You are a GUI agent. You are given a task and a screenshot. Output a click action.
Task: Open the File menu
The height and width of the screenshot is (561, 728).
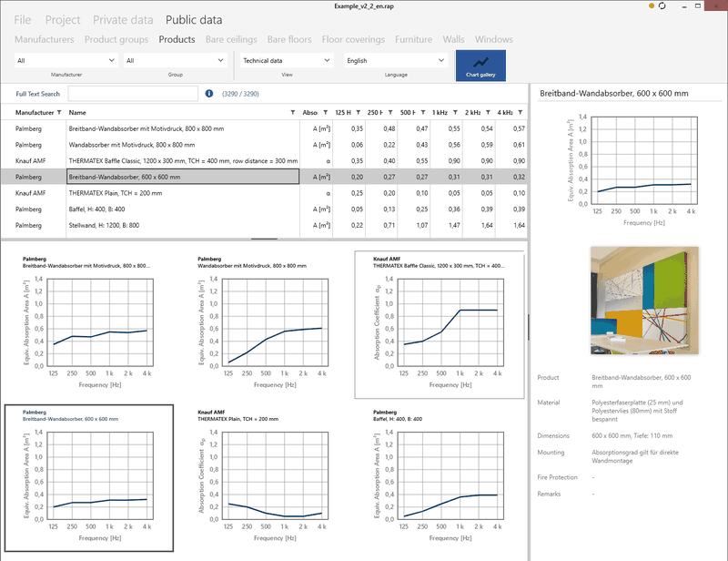click(23, 19)
